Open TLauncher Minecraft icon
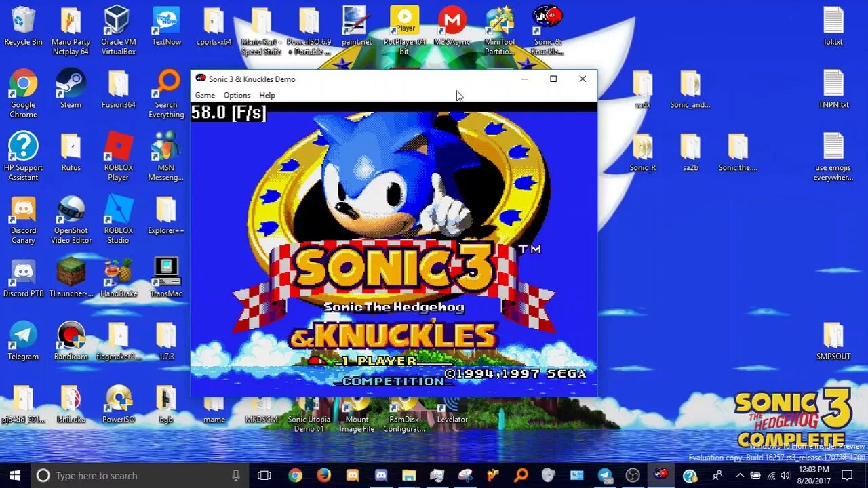 click(x=71, y=279)
